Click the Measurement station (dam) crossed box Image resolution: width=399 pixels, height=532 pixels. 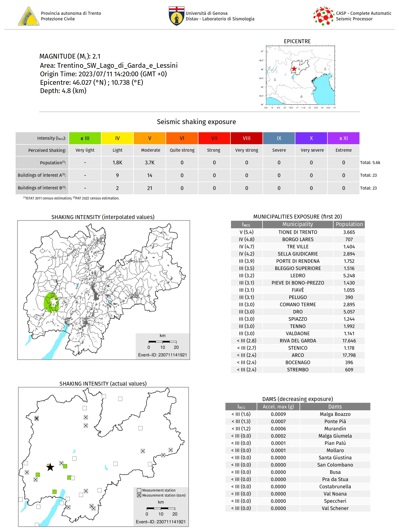[x=139, y=495]
